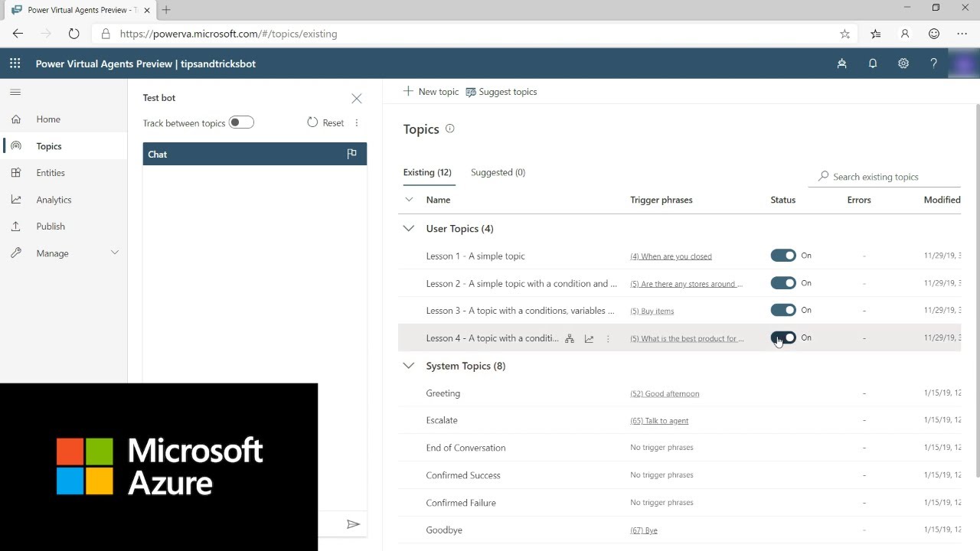The image size is (980, 551).
Task: Open trigger phrases '(5) Buy items'
Action: point(652,311)
